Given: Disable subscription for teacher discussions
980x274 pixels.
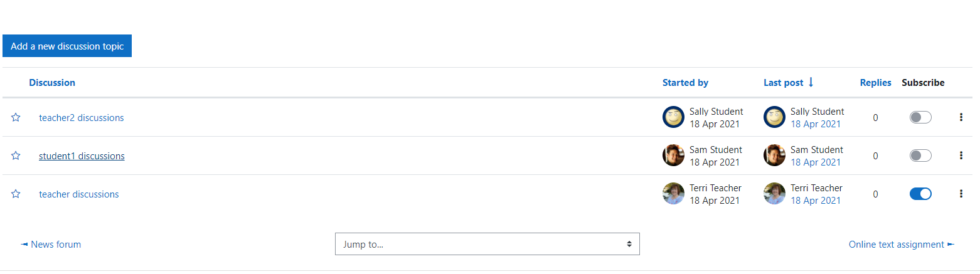Looking at the screenshot, I should tap(920, 194).
